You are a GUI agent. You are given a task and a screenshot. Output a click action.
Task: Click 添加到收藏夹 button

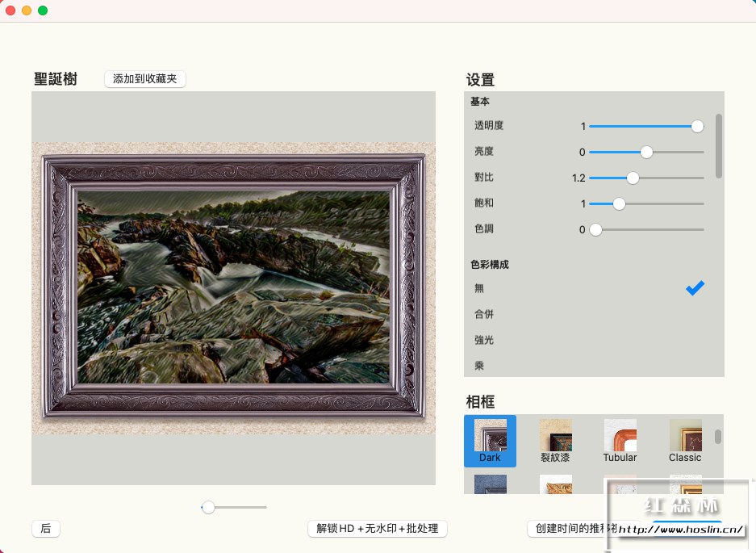tap(145, 78)
